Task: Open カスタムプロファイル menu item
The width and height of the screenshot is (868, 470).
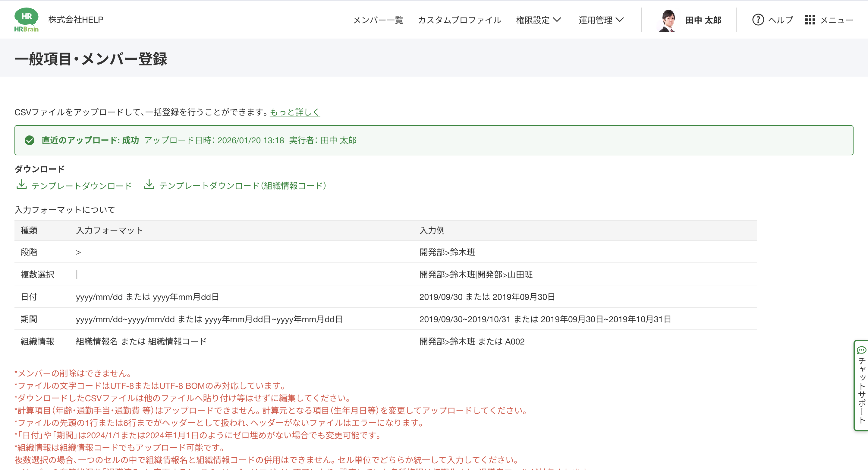Action: click(x=459, y=20)
